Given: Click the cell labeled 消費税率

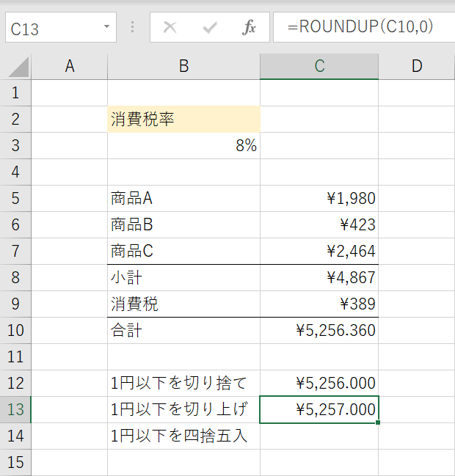Looking at the screenshot, I should (183, 120).
